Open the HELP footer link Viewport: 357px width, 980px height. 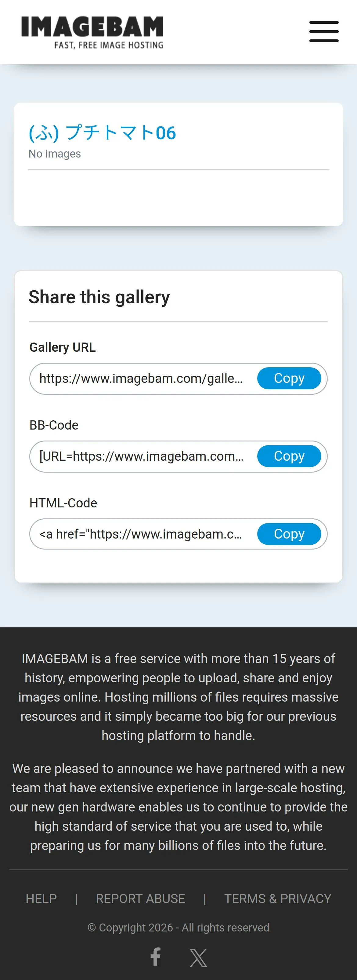[x=41, y=898]
